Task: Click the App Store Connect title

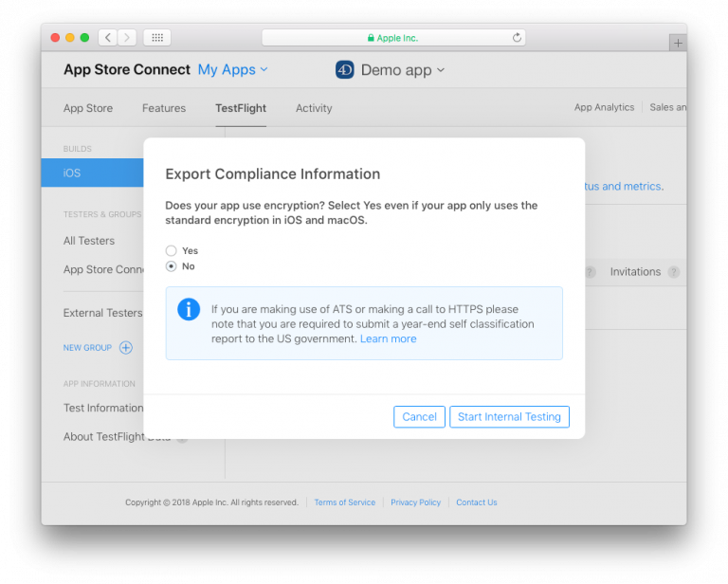Action: click(x=127, y=69)
